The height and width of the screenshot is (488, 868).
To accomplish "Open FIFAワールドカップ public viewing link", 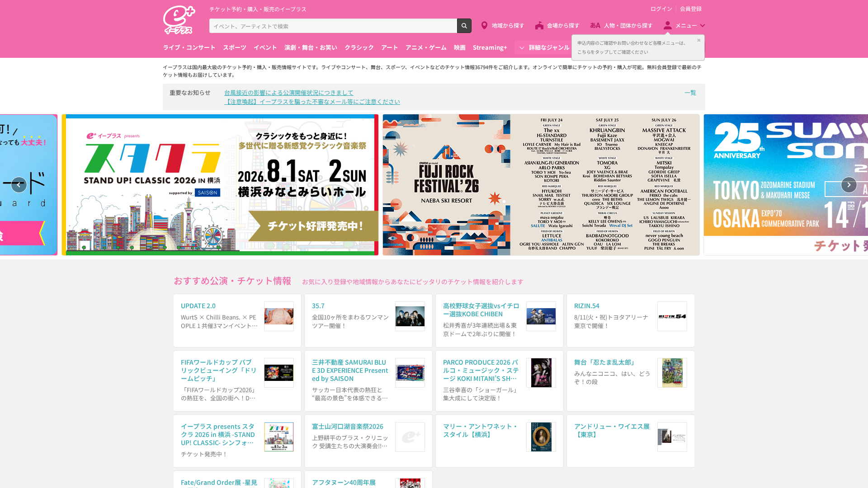I will pyautogui.click(x=219, y=371).
